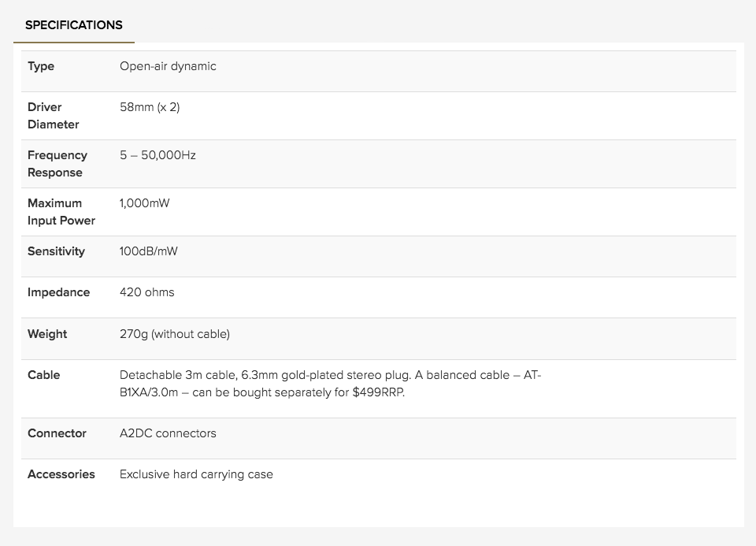Click the 1,000mW value
Screen dimensions: 756x546
(144, 203)
